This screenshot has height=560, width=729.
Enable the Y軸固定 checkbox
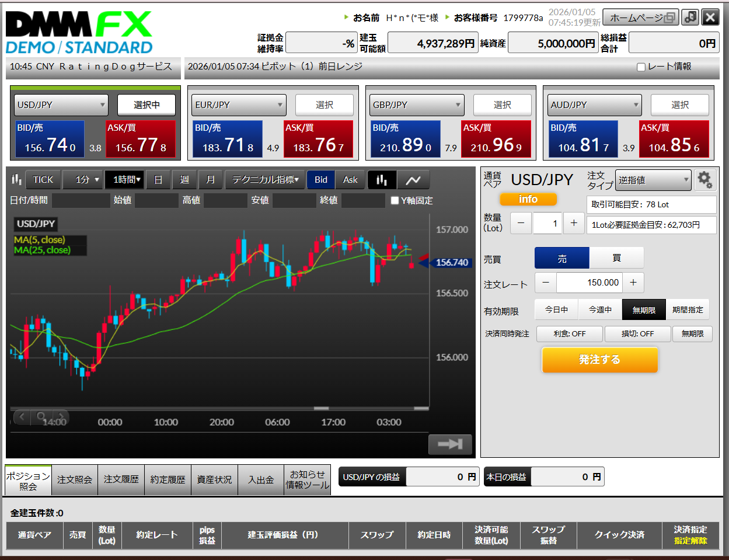[395, 200]
